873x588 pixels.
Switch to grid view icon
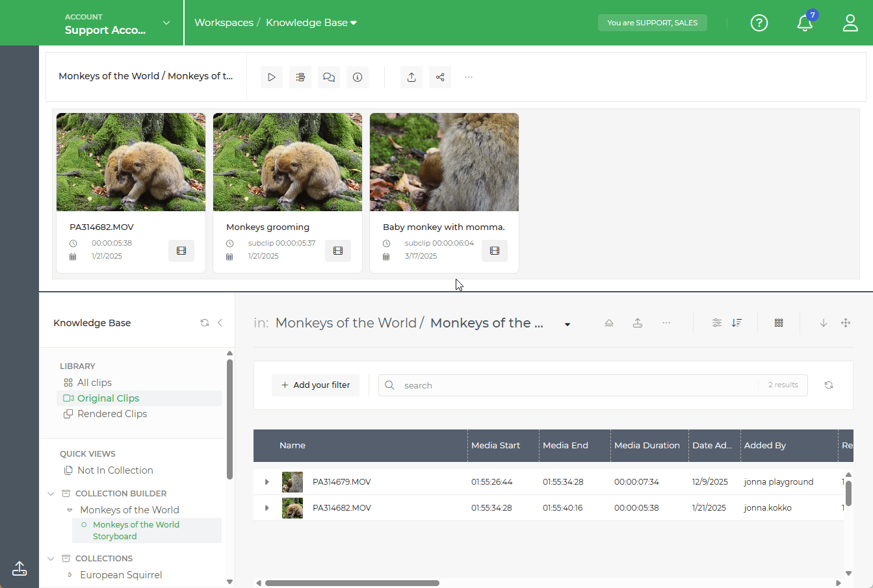[x=779, y=323]
